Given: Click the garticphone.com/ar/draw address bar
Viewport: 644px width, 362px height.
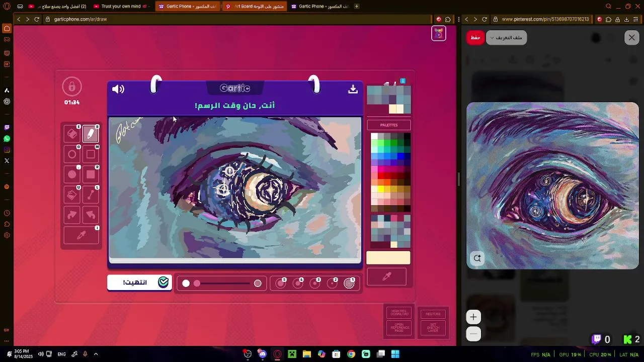Looking at the screenshot, I should coord(236,19).
